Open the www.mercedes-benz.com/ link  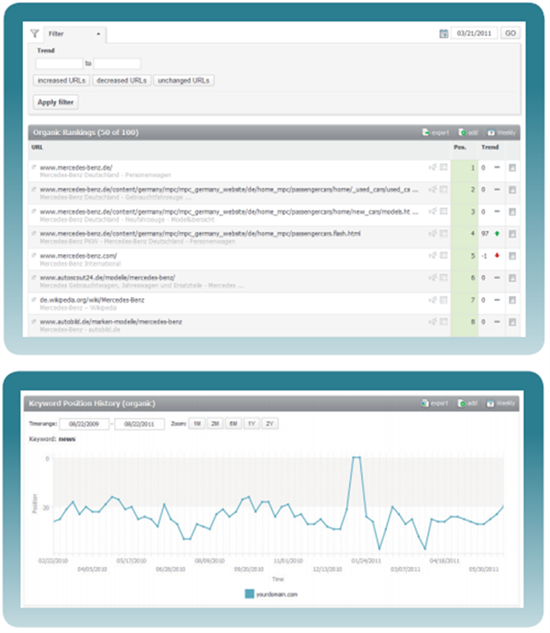tap(78, 256)
